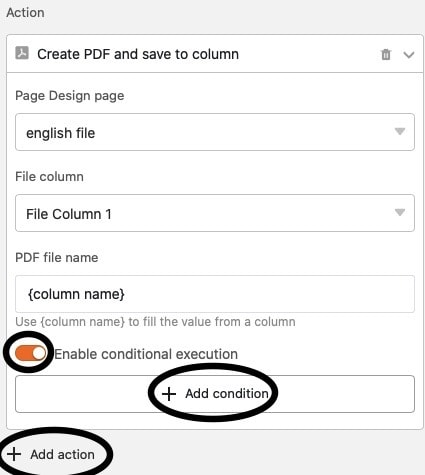Click the Add action button
Viewport: 425px width, 475px height.
[x=51, y=454]
